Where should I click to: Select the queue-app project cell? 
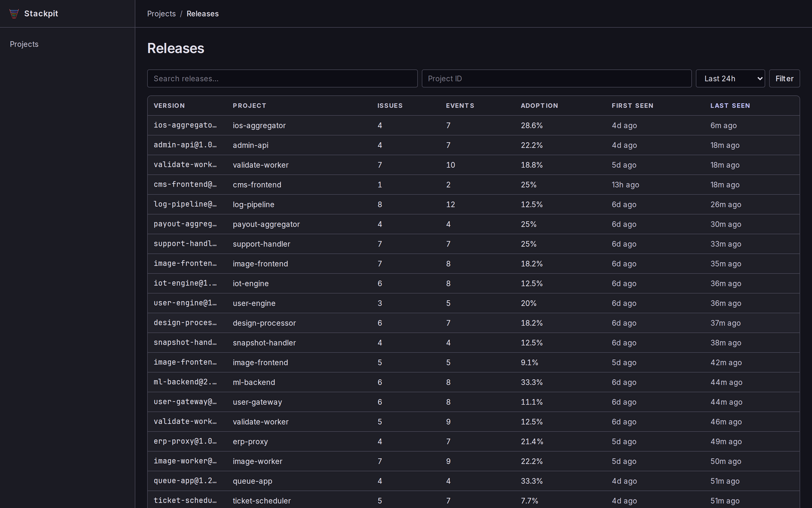pos(253,482)
